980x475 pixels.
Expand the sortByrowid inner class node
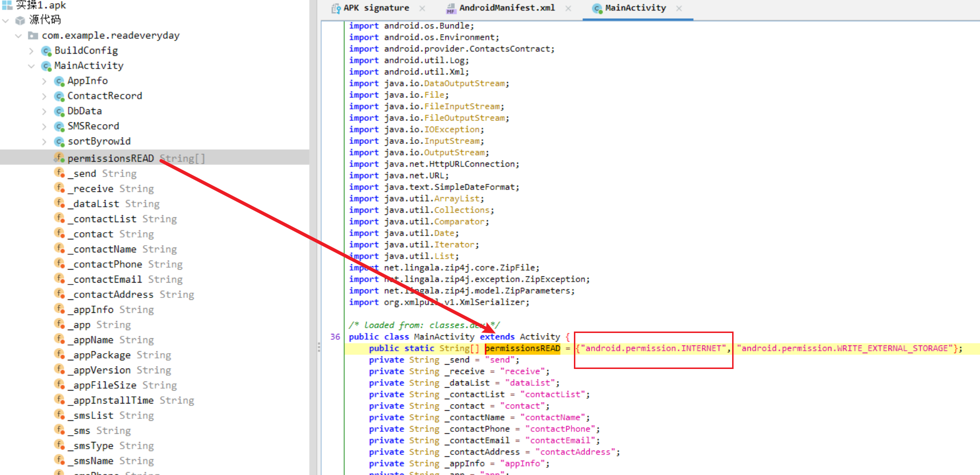(44, 142)
